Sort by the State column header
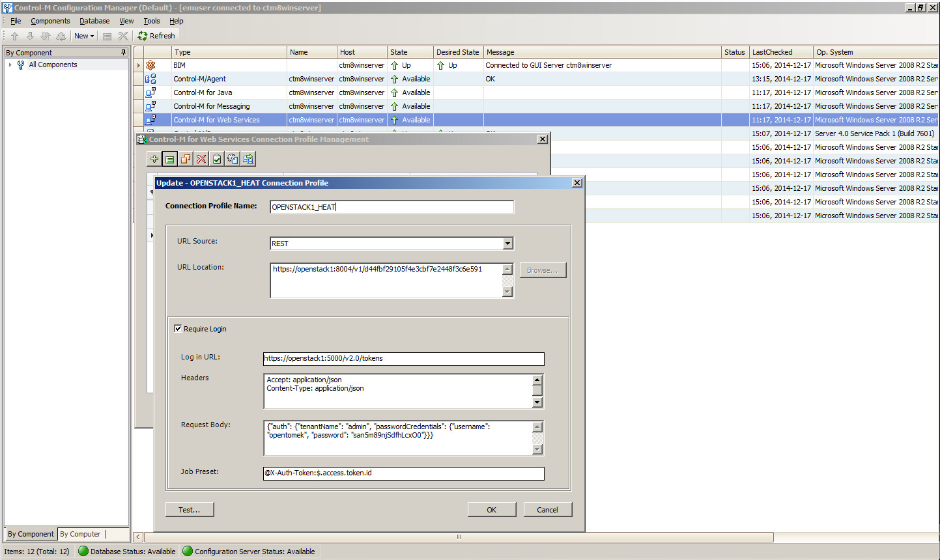The image size is (940, 560). (x=410, y=52)
